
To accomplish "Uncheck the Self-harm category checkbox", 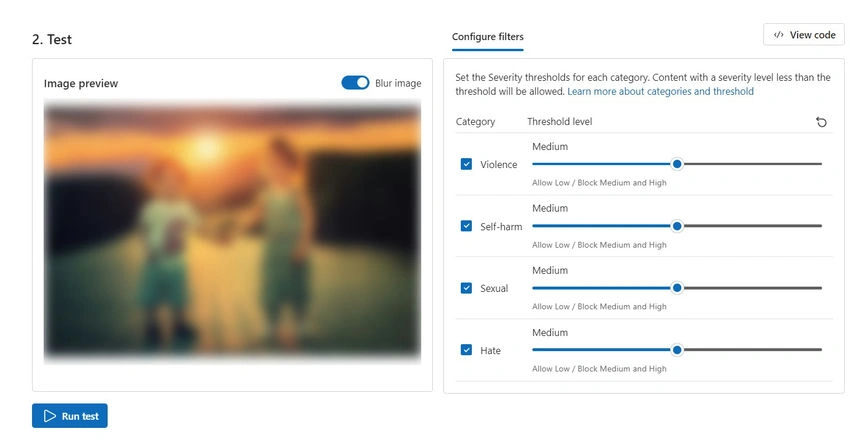I will click(x=466, y=226).
